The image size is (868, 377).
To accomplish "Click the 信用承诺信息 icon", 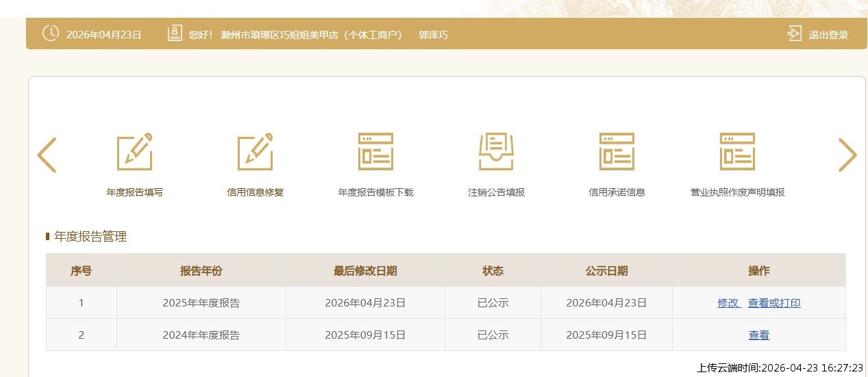I will pyautogui.click(x=617, y=152).
